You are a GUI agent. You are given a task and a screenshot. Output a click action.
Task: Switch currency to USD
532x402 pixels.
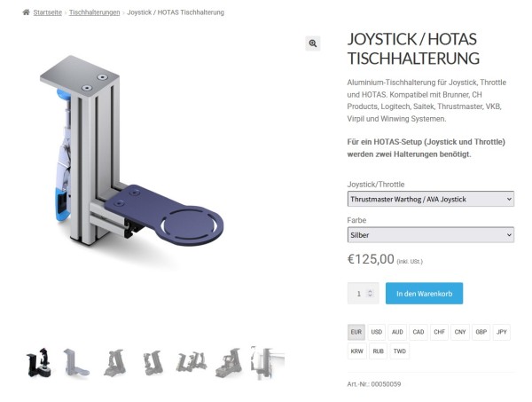click(377, 332)
